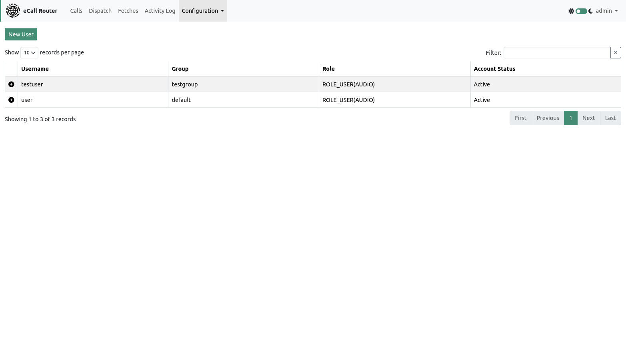Go to the Next page
This screenshot has width=626, height=364.
588,118
